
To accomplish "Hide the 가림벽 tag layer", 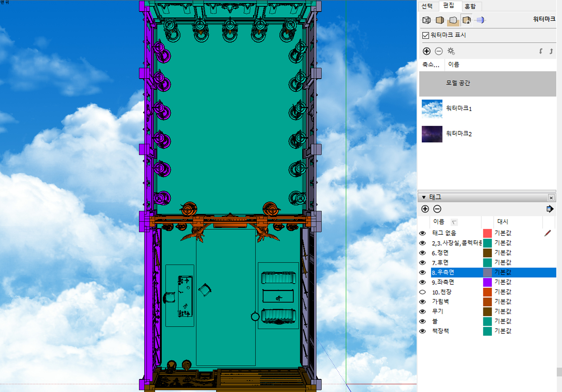I will point(422,302).
